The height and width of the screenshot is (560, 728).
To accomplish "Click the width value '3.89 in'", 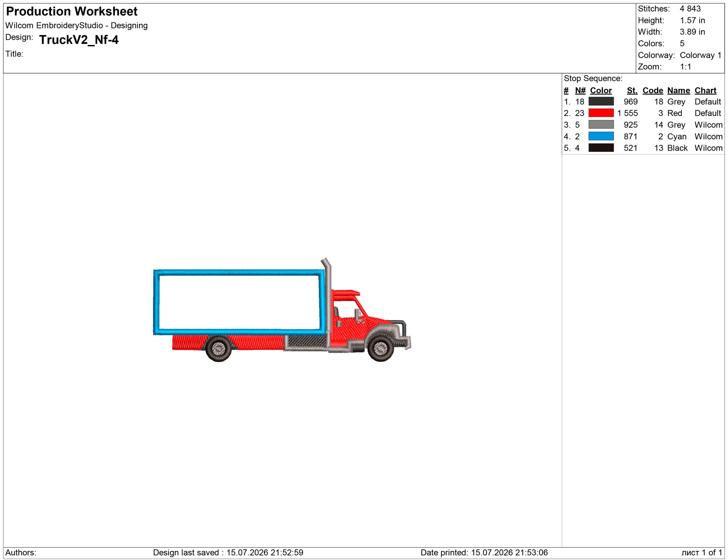I will [x=693, y=32].
